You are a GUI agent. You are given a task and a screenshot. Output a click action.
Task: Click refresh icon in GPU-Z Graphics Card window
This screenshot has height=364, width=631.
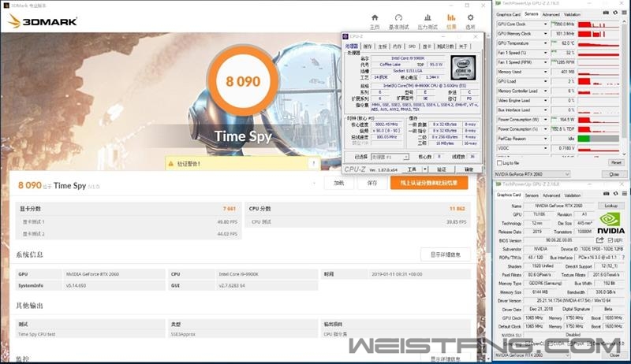(x=615, y=194)
